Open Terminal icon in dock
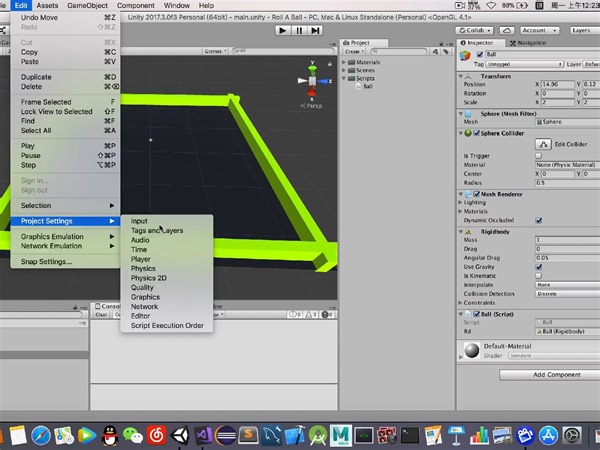 point(410,435)
